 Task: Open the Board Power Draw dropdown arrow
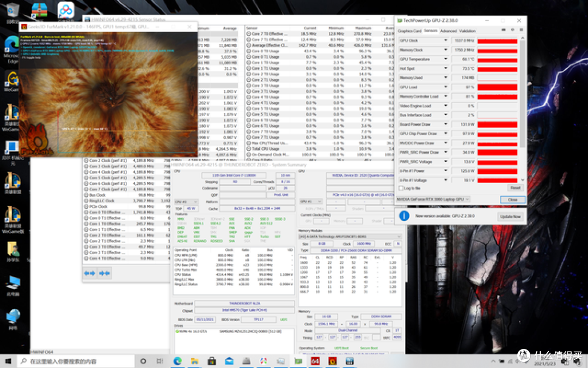[445, 124]
